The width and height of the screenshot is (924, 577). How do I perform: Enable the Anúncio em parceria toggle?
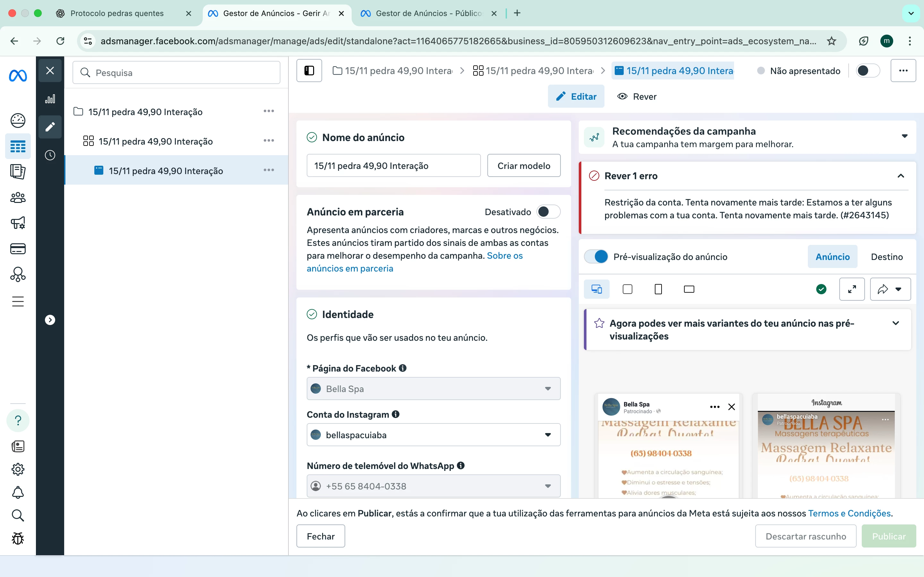pos(548,212)
